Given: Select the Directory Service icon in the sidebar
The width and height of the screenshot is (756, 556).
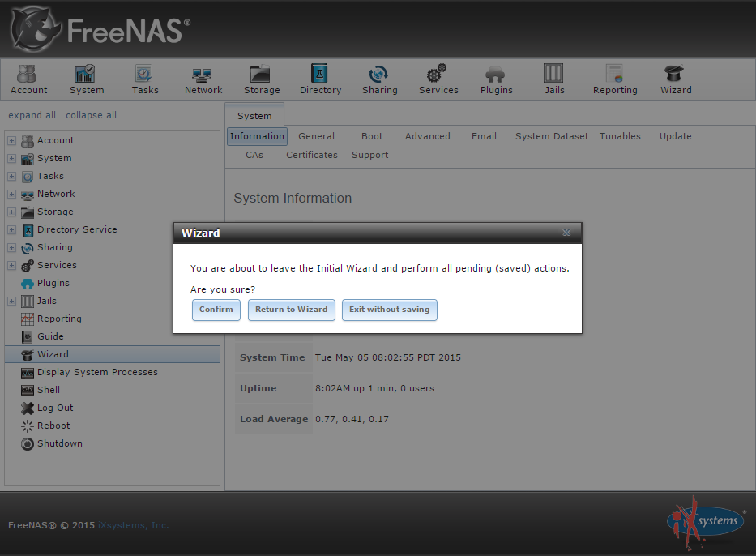Looking at the screenshot, I should point(28,230).
